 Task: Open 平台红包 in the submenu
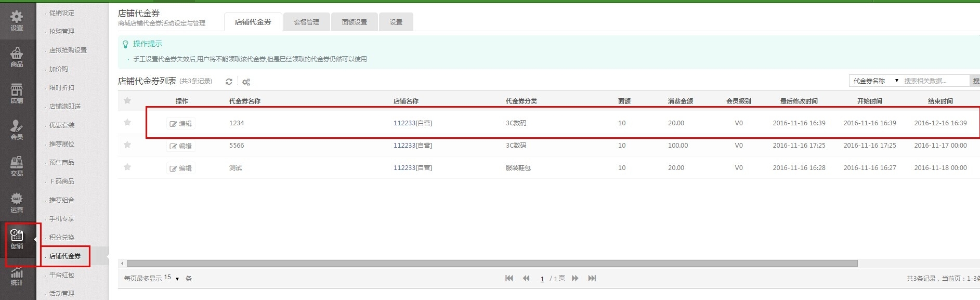[62, 275]
